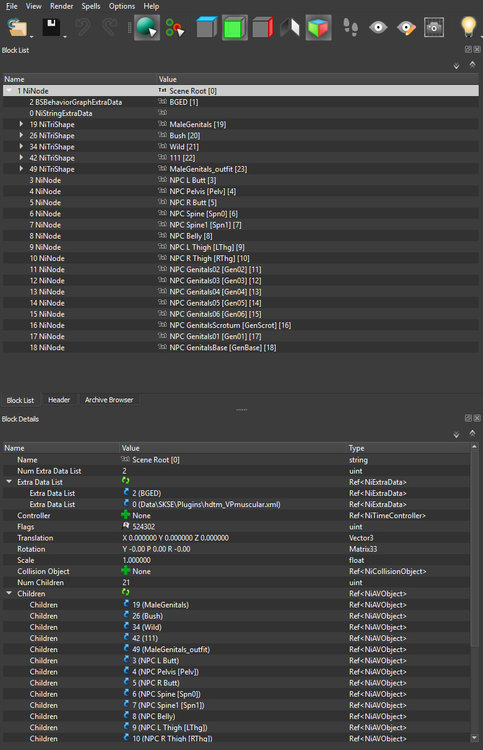Float the Block List panel
The width and height of the screenshot is (483, 750).
tap(468, 49)
